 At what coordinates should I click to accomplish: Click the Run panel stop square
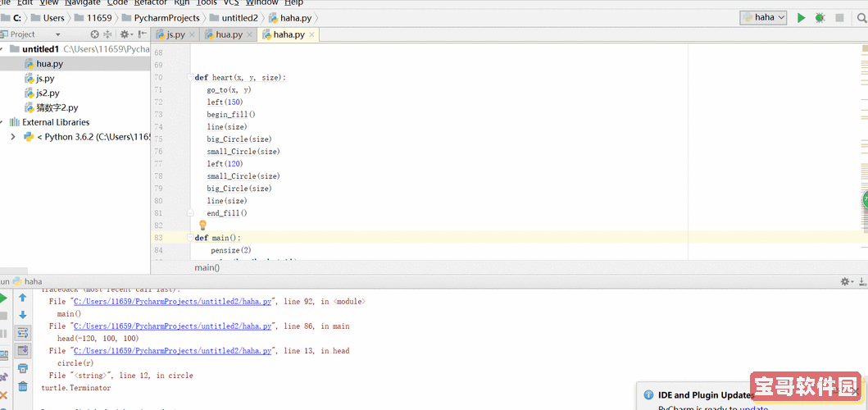coord(3,316)
